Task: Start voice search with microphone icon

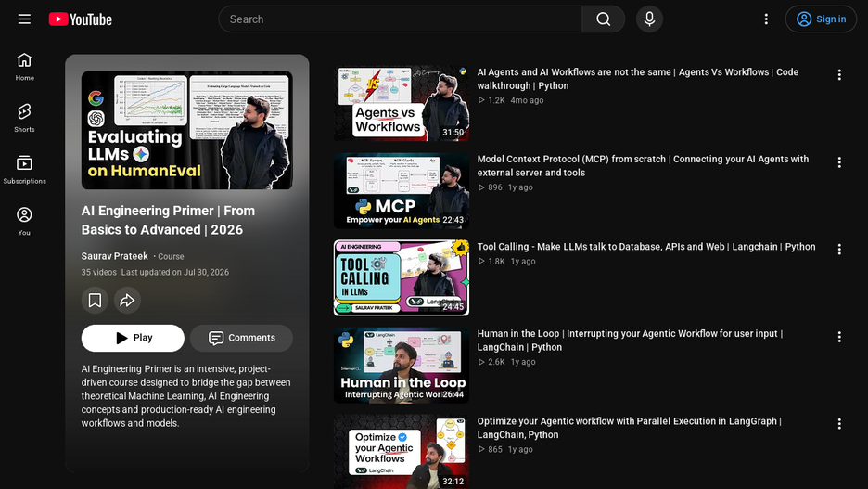Action: (649, 19)
